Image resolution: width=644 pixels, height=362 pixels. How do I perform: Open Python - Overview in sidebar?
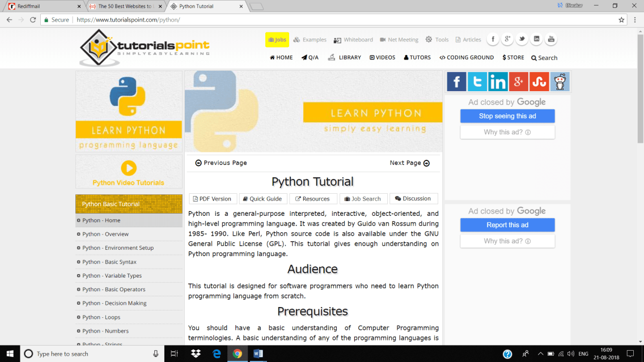click(x=129, y=234)
